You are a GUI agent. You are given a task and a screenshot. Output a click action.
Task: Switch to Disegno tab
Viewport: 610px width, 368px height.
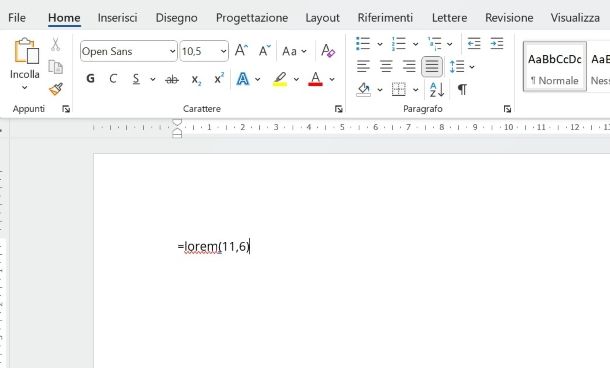pyautogui.click(x=176, y=18)
